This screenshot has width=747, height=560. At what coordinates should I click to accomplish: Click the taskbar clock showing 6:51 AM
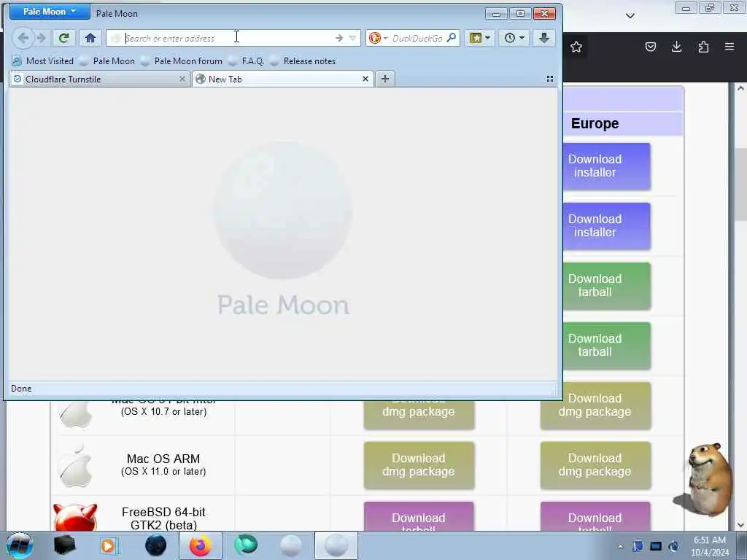pos(709,546)
